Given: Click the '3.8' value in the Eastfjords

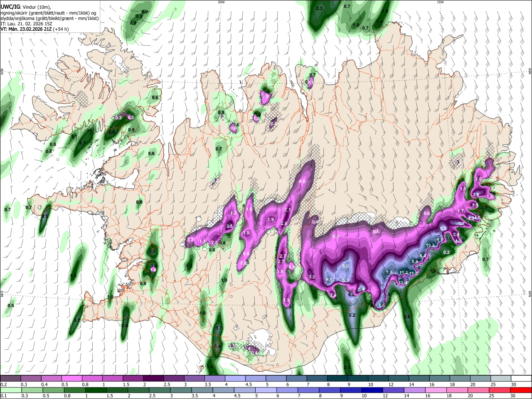Looking at the screenshot, I should point(476,195).
